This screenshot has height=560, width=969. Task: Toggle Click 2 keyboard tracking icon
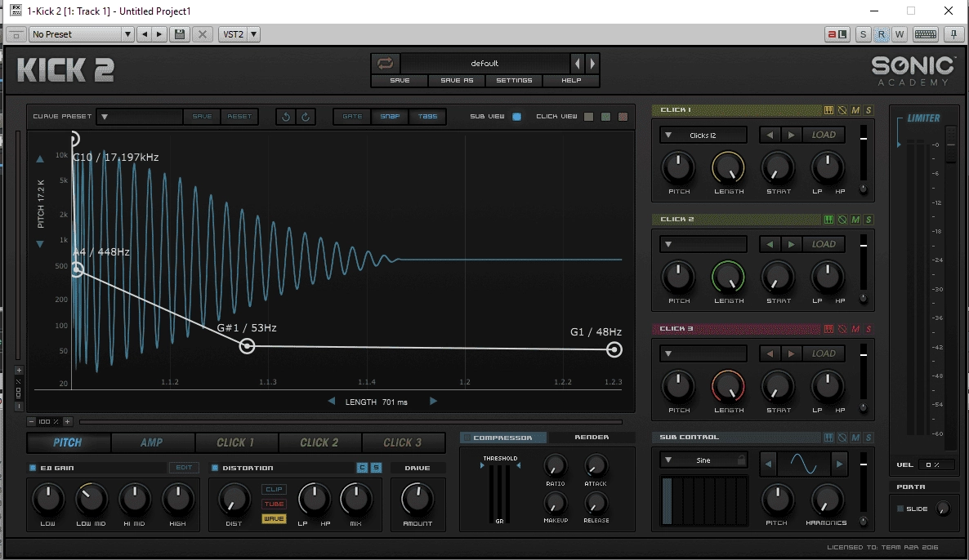pos(828,220)
